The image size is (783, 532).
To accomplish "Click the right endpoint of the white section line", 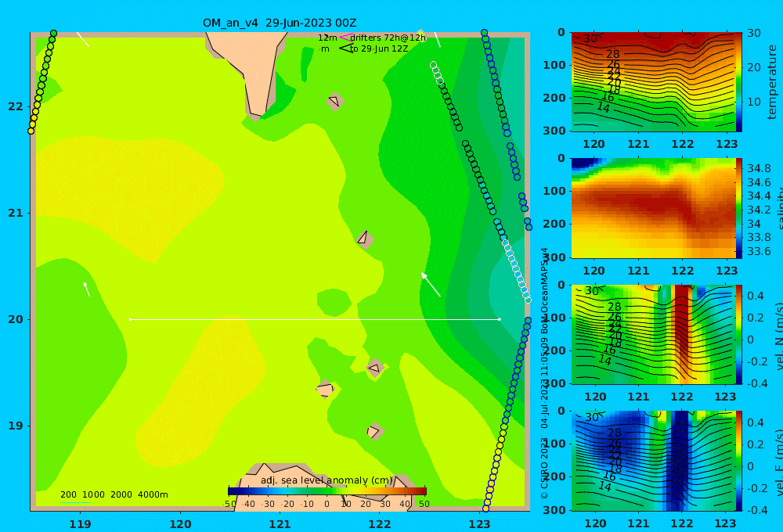I will coord(500,319).
